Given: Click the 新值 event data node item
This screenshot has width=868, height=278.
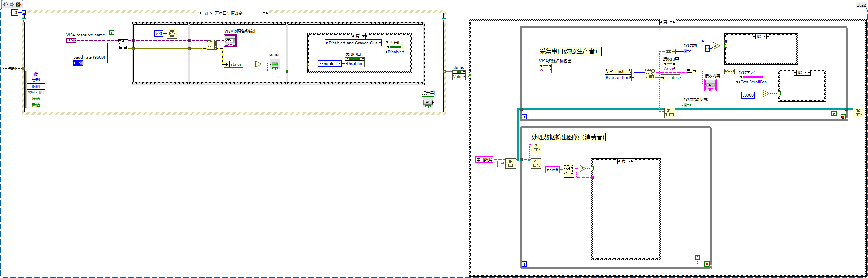Looking at the screenshot, I should tap(36, 105).
